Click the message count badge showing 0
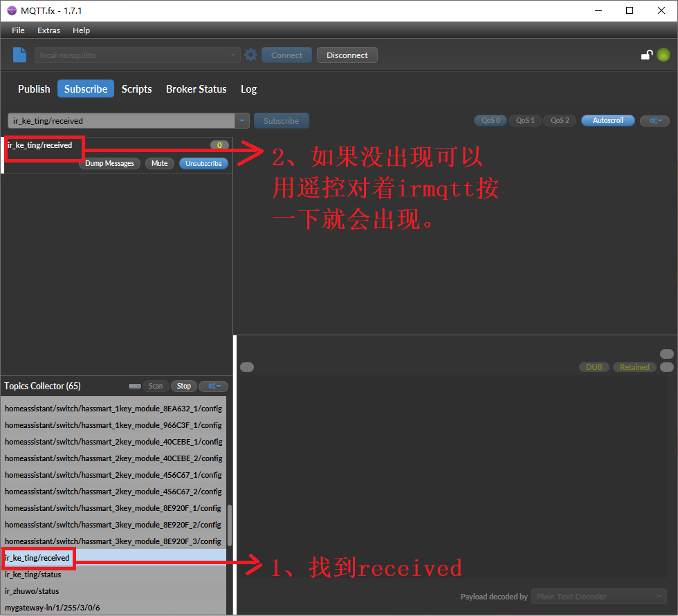678x616 pixels. [x=220, y=145]
